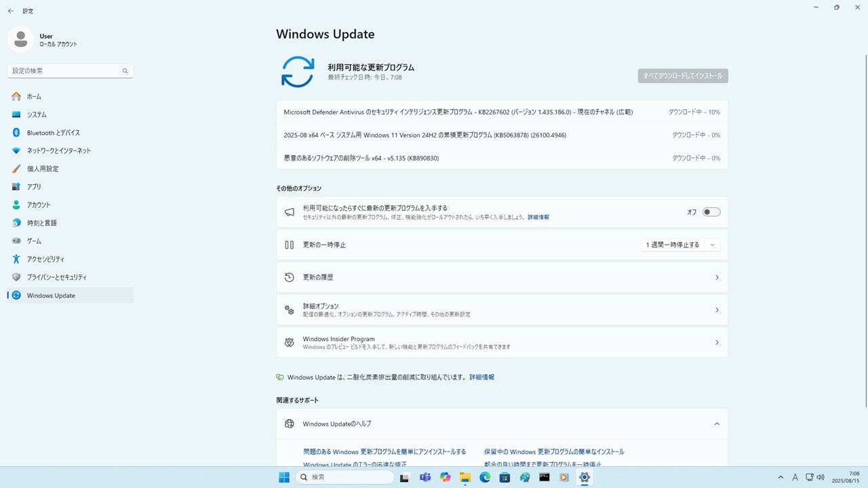
Task: Click the gears icon beside 詳細オプション
Action: 290,310
